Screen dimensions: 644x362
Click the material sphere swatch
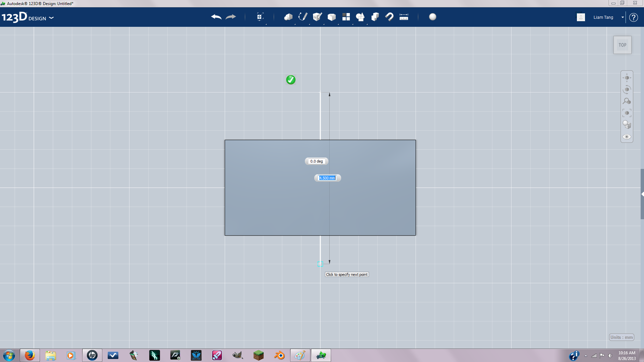point(433,17)
